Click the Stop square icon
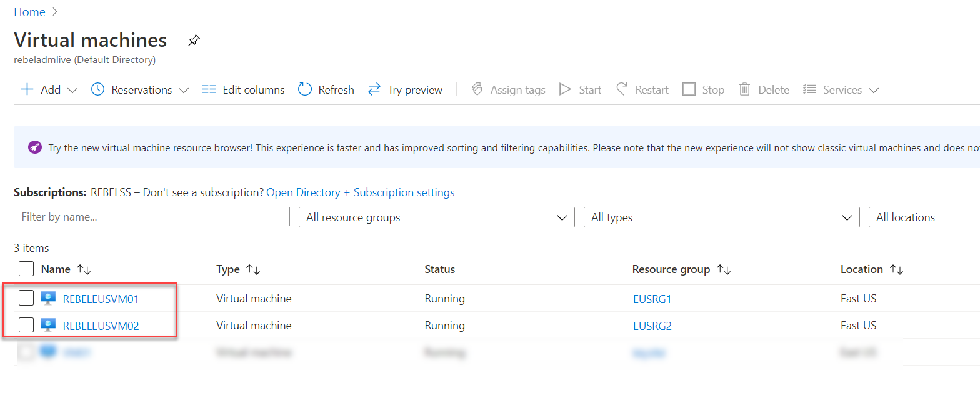The width and height of the screenshot is (980, 403). tap(689, 89)
